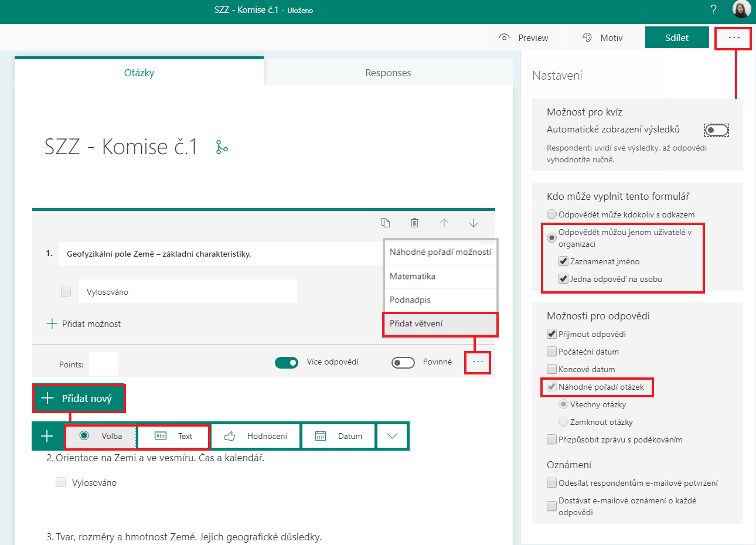Viewport: 756px width, 545px height.
Task: Move question 1 down with the arrow
Action: [474, 223]
